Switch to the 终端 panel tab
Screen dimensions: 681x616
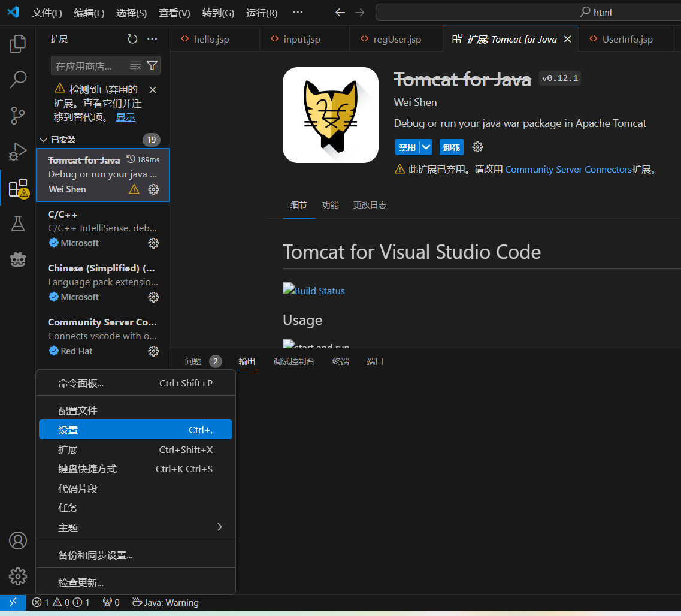click(x=340, y=361)
